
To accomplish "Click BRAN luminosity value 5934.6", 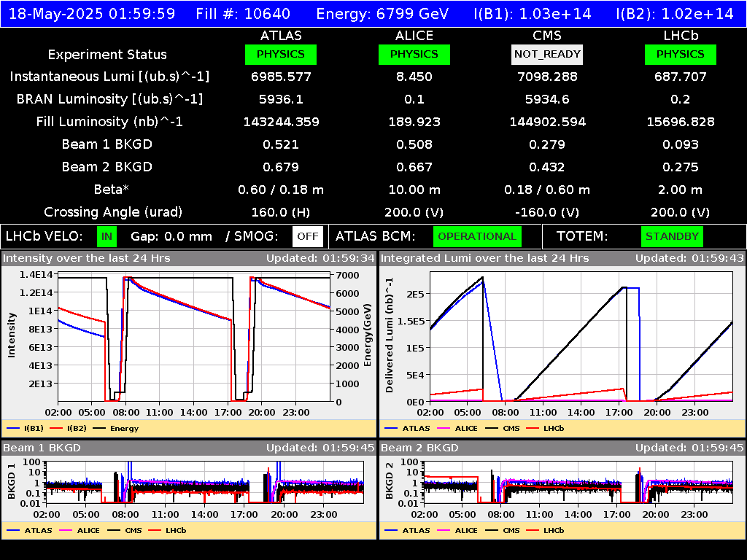I will (x=547, y=99).
